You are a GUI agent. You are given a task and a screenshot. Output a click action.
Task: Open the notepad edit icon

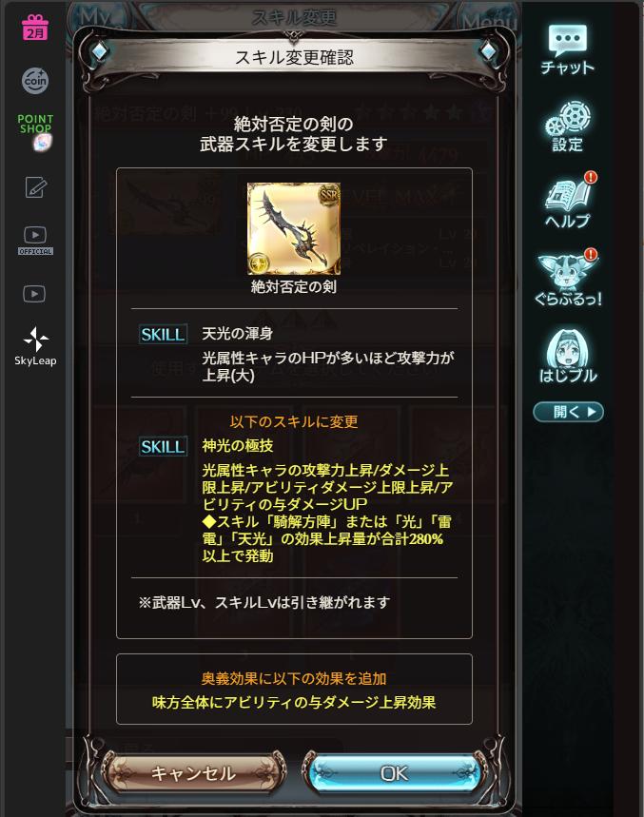(x=35, y=187)
